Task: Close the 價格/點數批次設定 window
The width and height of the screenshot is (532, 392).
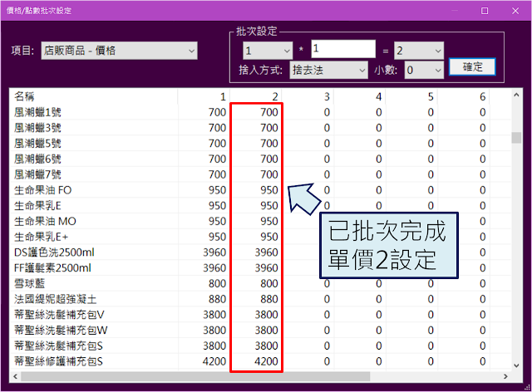Action: point(515,11)
